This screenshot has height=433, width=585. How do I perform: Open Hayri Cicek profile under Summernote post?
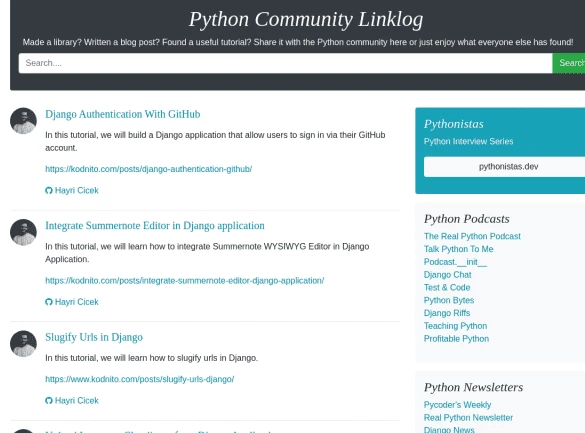click(x=76, y=302)
